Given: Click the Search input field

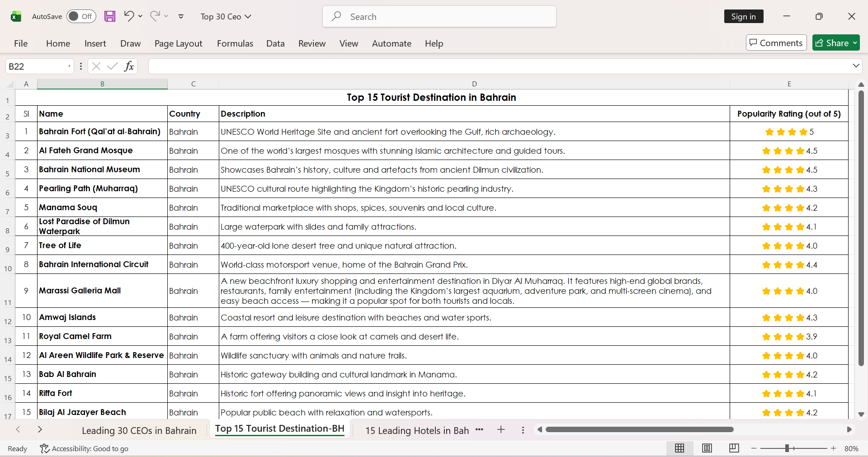Looking at the screenshot, I should click(439, 16).
